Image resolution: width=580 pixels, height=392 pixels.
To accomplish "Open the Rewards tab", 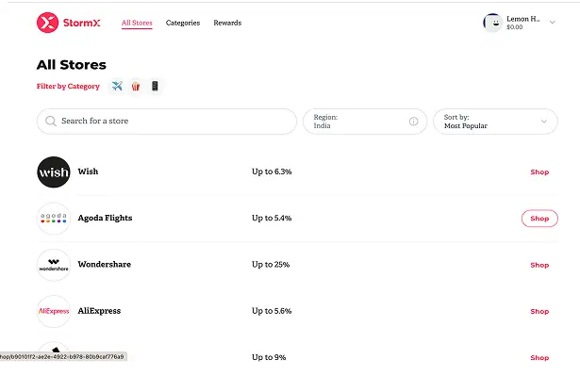I will pyautogui.click(x=227, y=23).
